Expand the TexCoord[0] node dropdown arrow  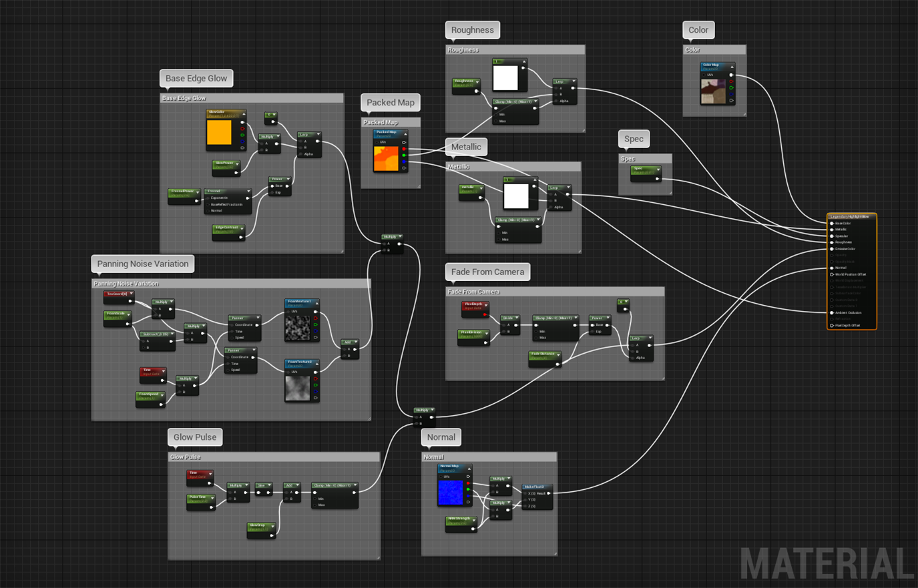(132, 294)
